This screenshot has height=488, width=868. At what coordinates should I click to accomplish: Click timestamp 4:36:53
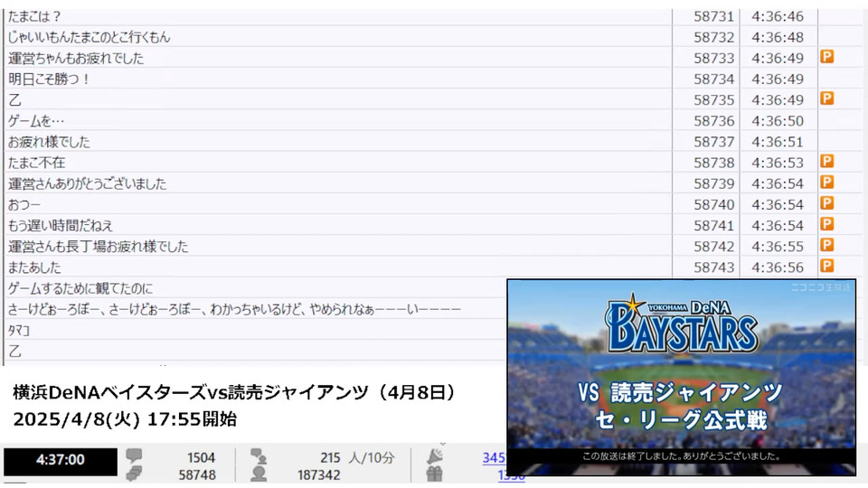coord(778,163)
